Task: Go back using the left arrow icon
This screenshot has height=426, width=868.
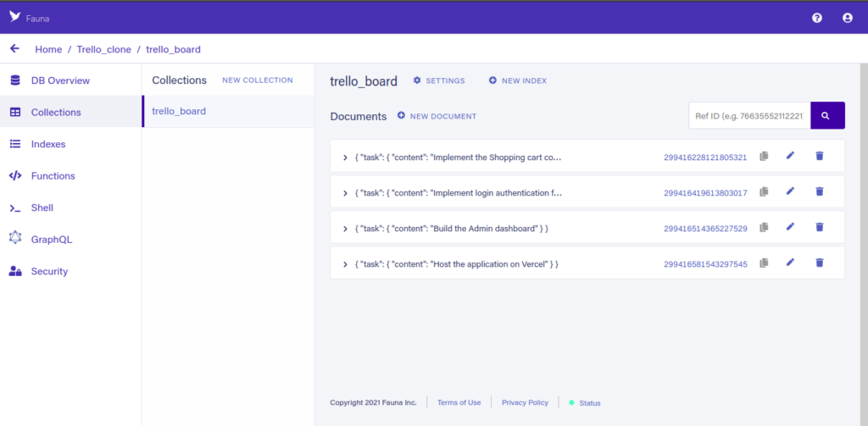Action: (15, 48)
